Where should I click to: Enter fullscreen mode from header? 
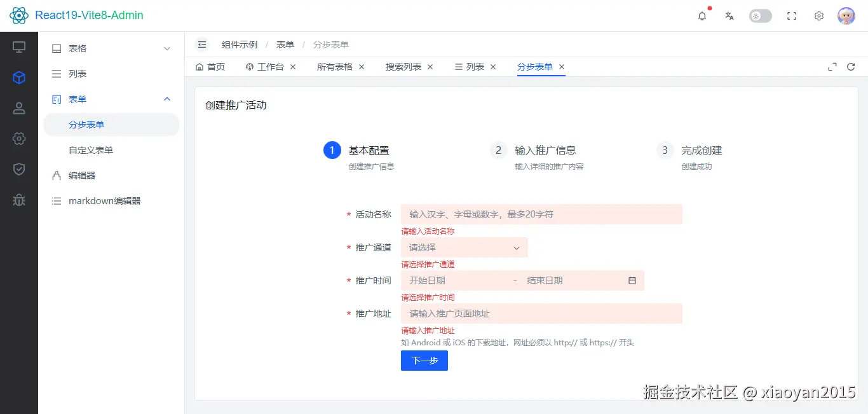[792, 16]
